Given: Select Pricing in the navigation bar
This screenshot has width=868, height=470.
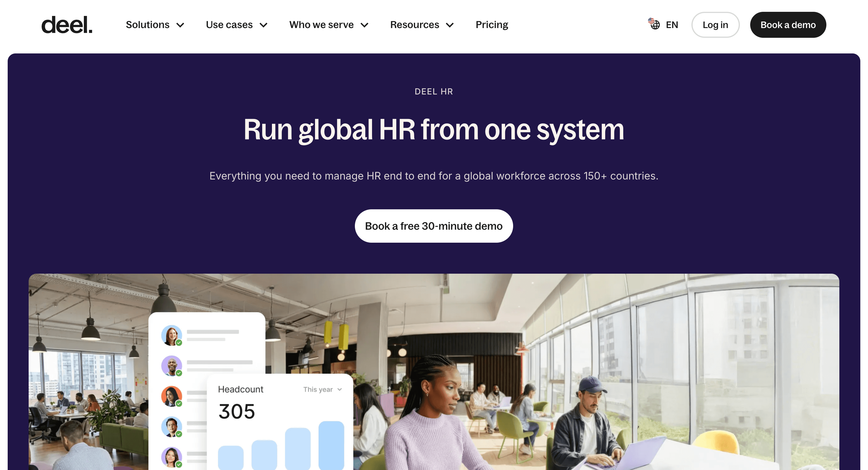Looking at the screenshot, I should 492,25.
